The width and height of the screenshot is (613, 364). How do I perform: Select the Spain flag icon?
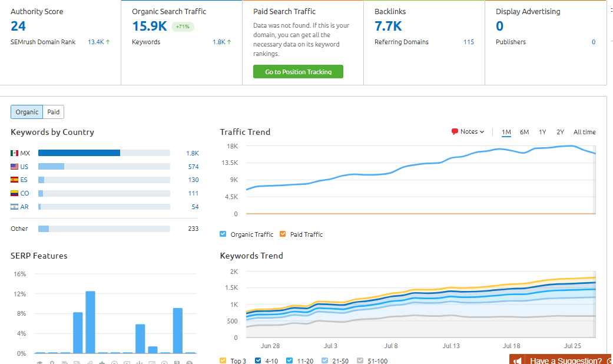pyautogui.click(x=13, y=180)
